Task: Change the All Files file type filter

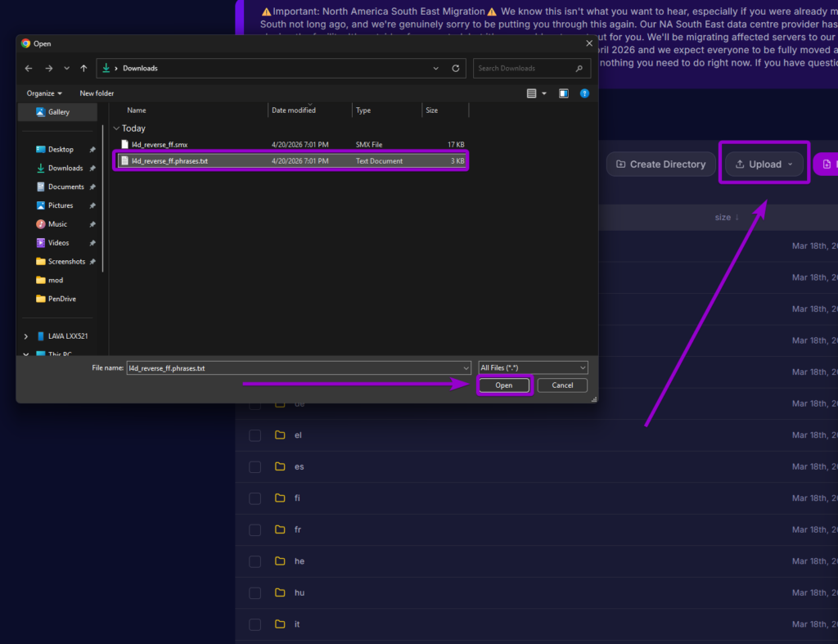Action: (532, 367)
